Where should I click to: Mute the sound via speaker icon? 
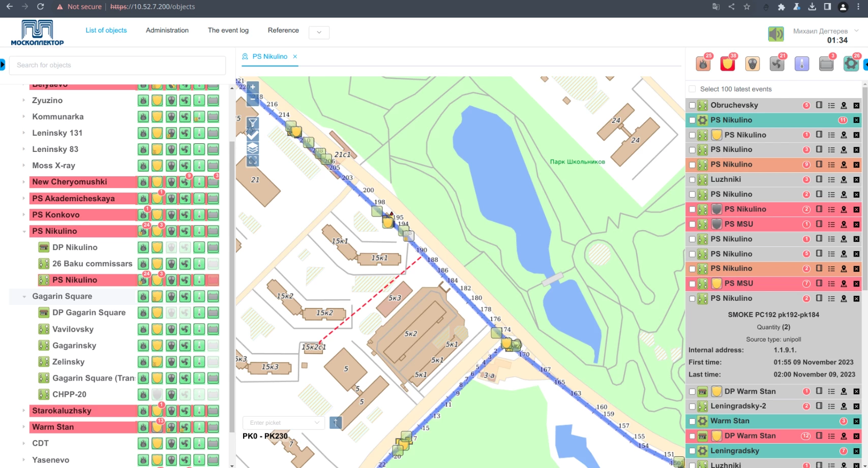775,34
